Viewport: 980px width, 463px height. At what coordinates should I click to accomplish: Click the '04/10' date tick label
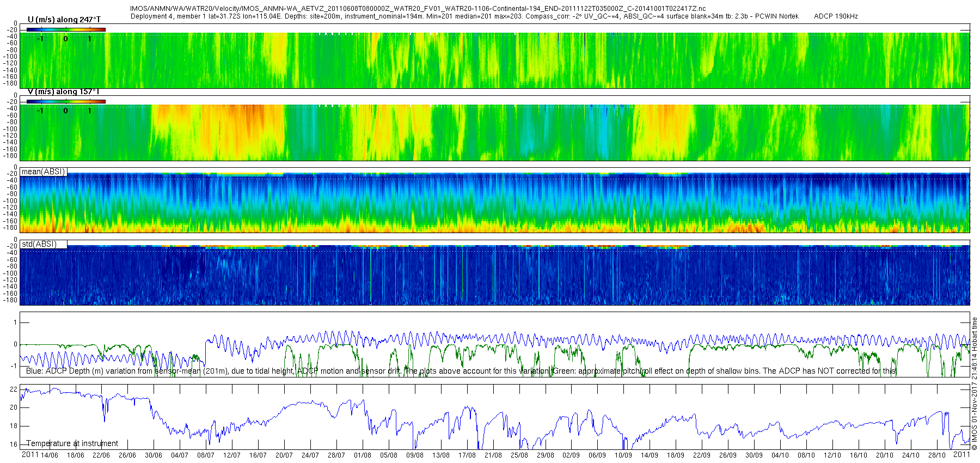[780, 455]
